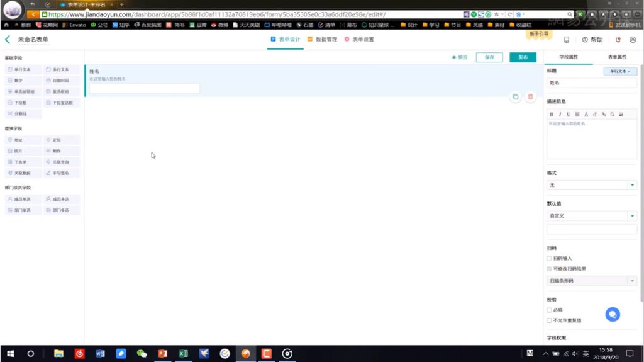Click the bold B formatting icon

[x=552, y=115]
